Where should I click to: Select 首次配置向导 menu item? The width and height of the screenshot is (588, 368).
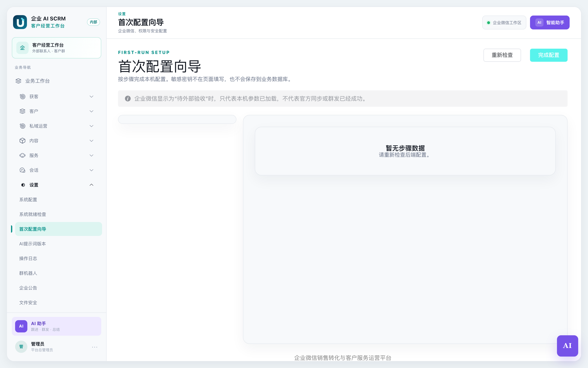click(58, 229)
